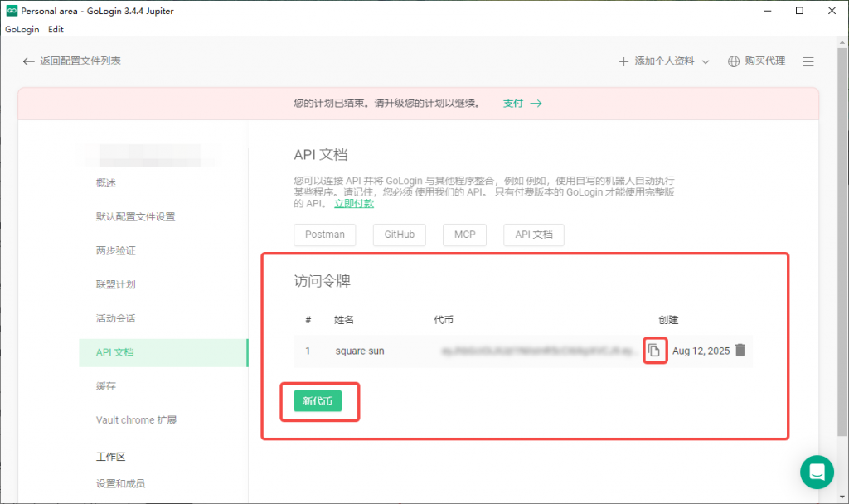Select 两步验证 in the sidebar

(116, 250)
